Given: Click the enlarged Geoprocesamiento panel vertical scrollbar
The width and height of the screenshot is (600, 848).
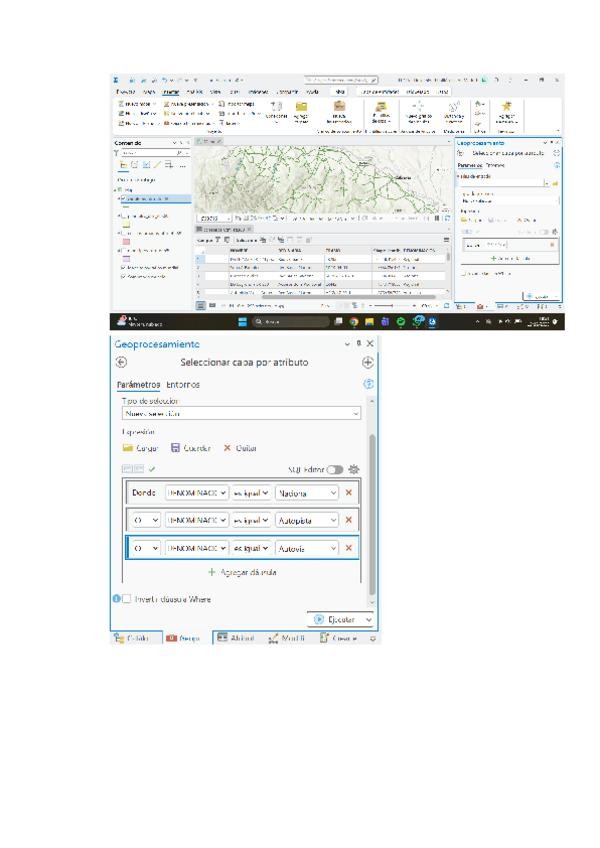Looking at the screenshot, I should [372, 514].
